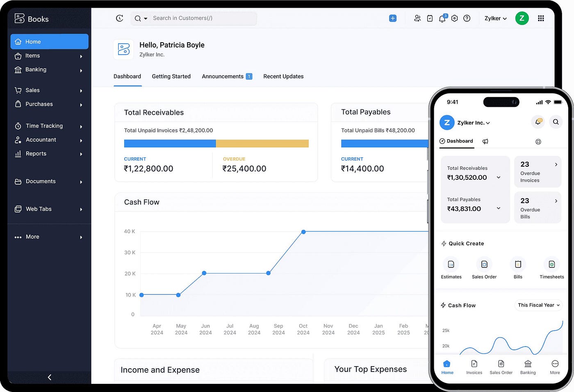574x392 pixels.
Task: Tap the search magnifier on the phone
Action: (556, 122)
